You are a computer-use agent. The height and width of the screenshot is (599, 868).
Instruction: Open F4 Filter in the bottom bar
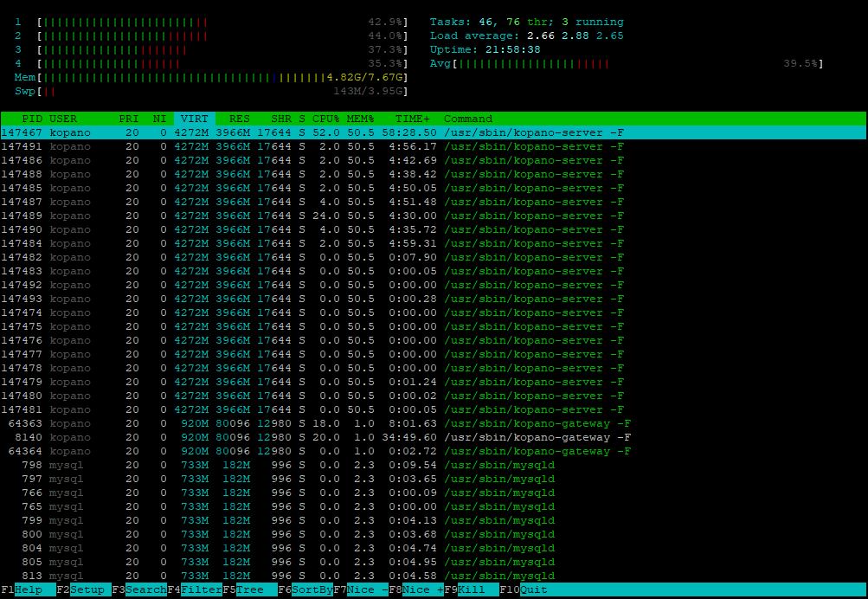tap(195, 589)
